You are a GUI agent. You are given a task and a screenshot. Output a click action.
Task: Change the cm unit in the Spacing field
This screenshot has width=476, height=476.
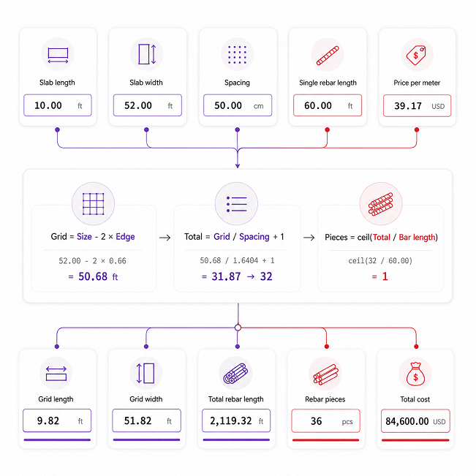tap(258, 106)
